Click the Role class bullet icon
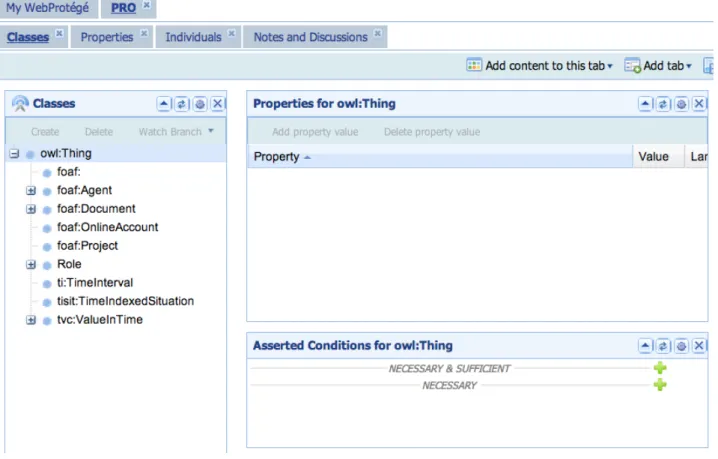The height and width of the screenshot is (459, 718). 47,265
